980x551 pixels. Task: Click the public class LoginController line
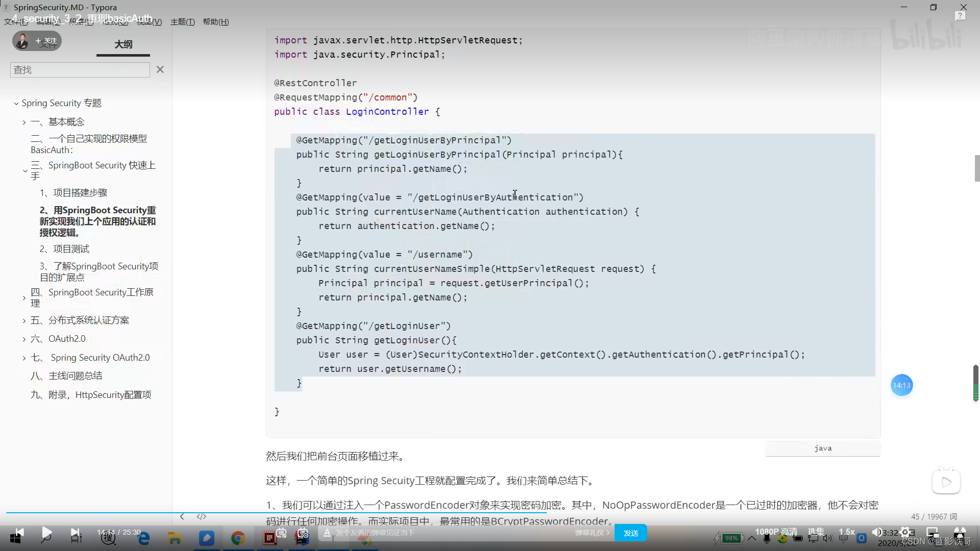click(x=357, y=112)
